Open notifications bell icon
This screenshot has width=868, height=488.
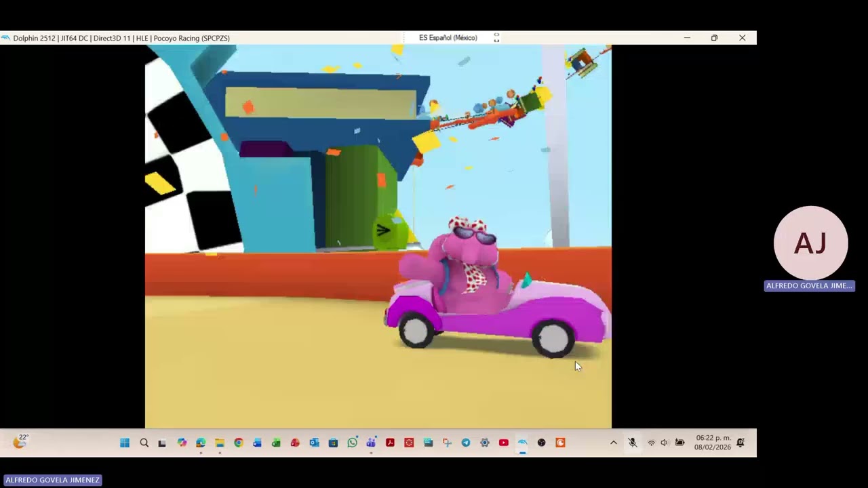(x=741, y=443)
